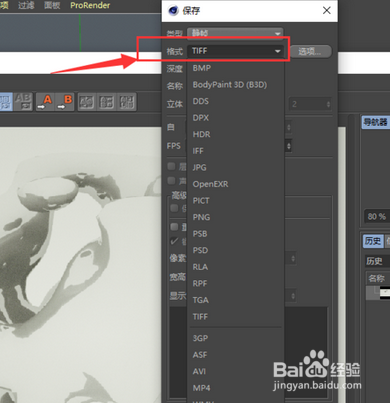Toggle the 声 checkbox below 层

tap(171, 181)
